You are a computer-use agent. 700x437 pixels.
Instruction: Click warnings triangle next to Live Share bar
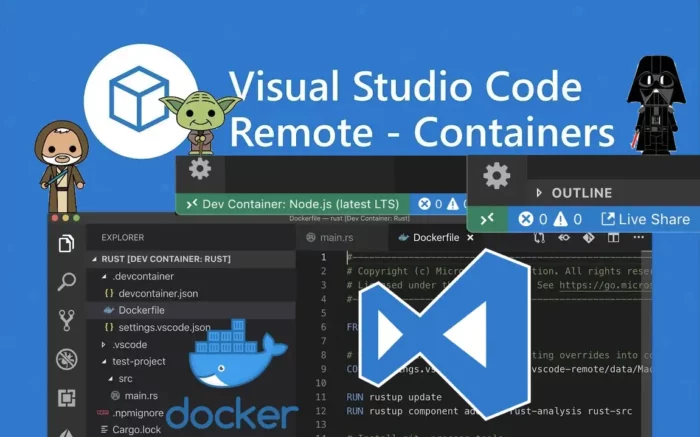point(560,219)
